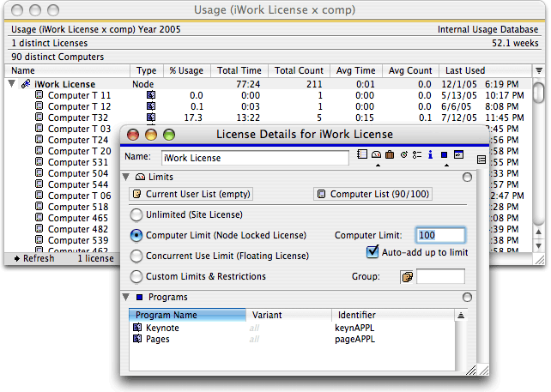Click the computer icon for Computer 504
Viewport: 551px width, 392px height.
[39, 173]
